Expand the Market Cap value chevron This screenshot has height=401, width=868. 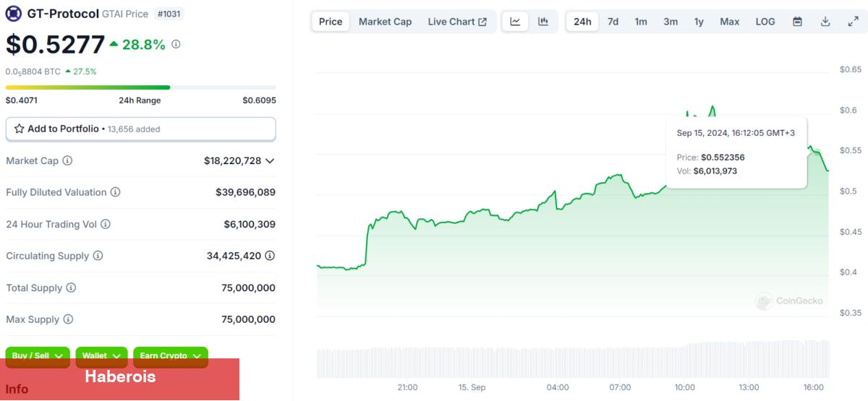[270, 161]
